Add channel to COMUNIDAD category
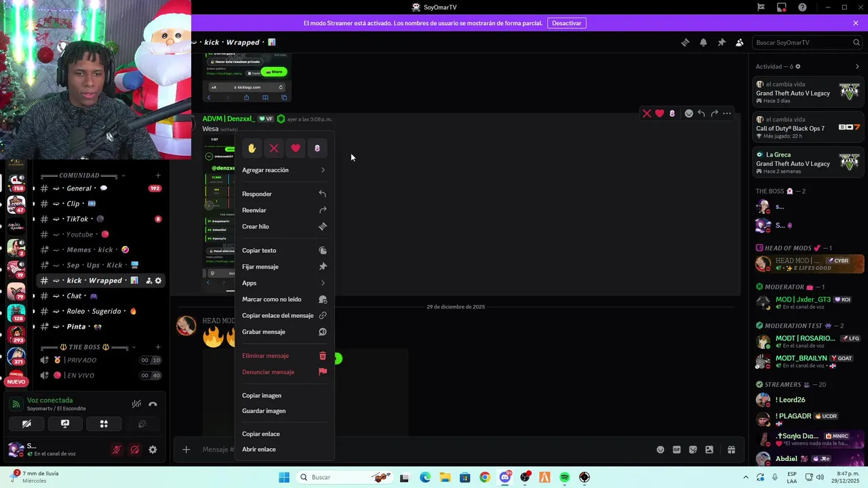868x488 pixels. point(158,176)
